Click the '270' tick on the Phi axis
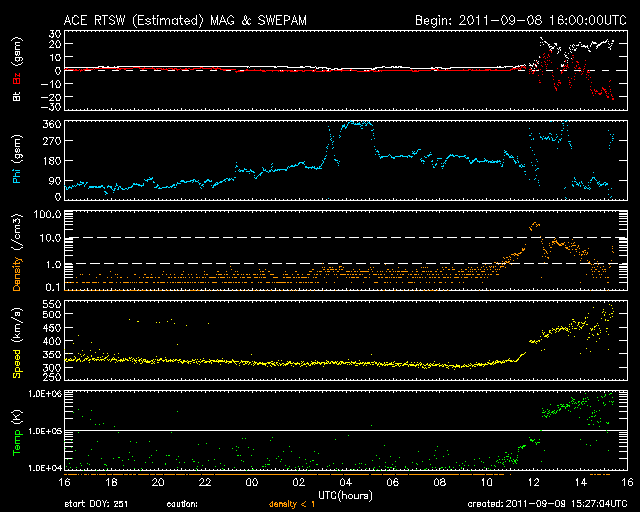 tap(52, 141)
